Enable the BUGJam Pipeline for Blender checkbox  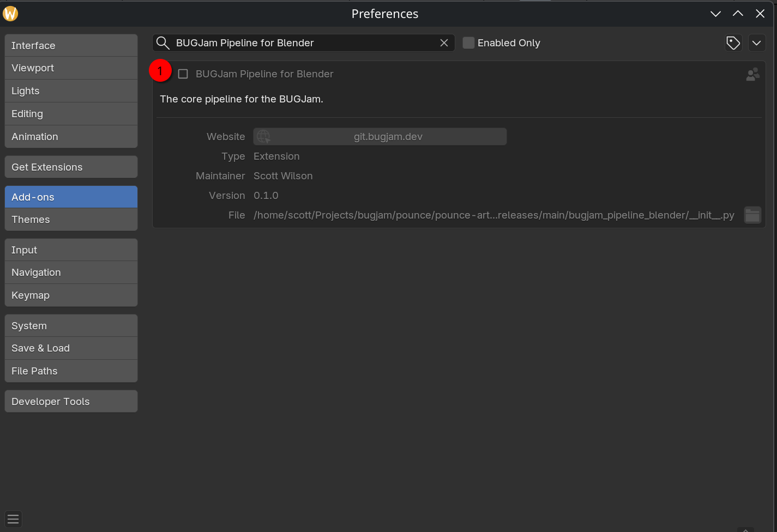pos(183,74)
